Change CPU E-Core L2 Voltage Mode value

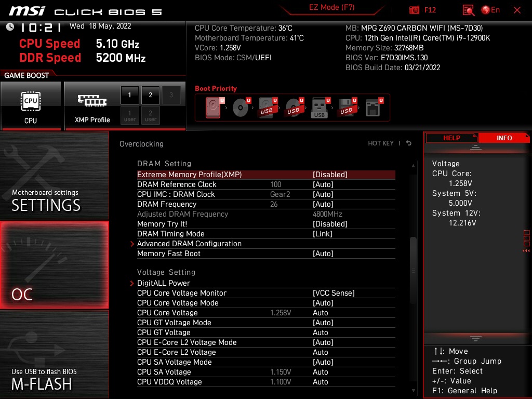click(x=266, y=342)
